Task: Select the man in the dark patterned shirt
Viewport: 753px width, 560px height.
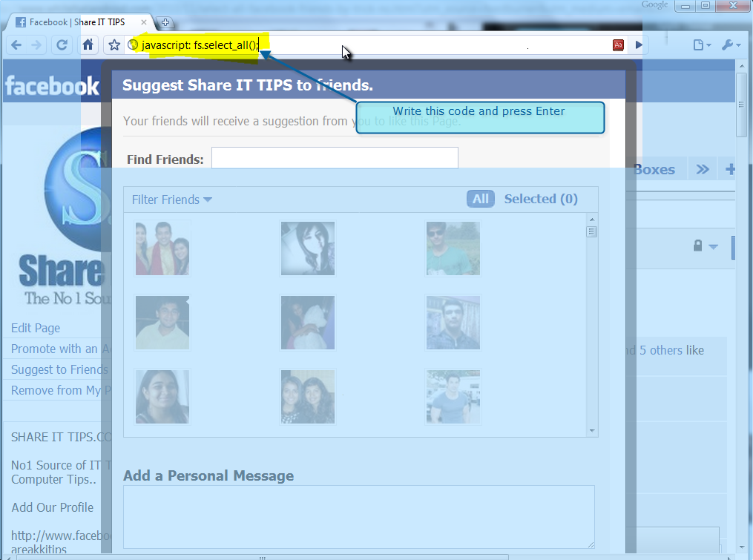Action: point(453,322)
